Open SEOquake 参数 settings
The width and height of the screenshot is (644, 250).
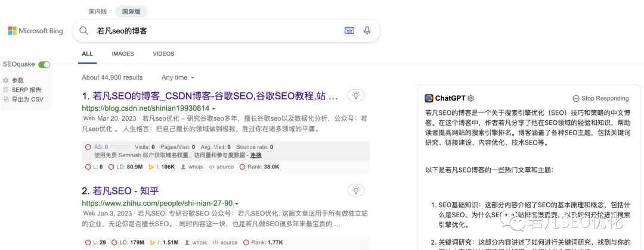click(x=18, y=80)
